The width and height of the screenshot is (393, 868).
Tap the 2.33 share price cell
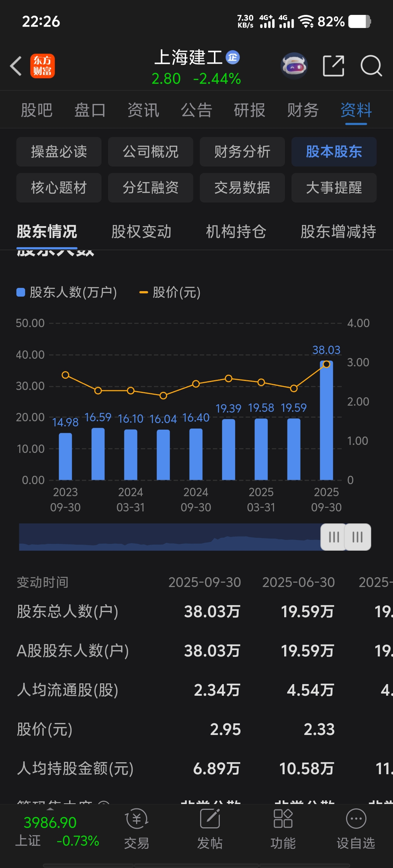(319, 730)
